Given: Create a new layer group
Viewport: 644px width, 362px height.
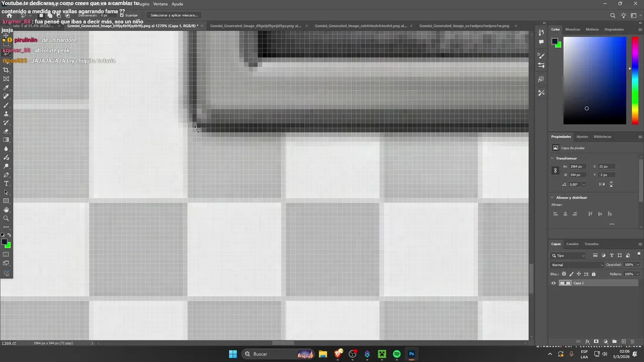Looking at the screenshot, I should click(x=614, y=341).
